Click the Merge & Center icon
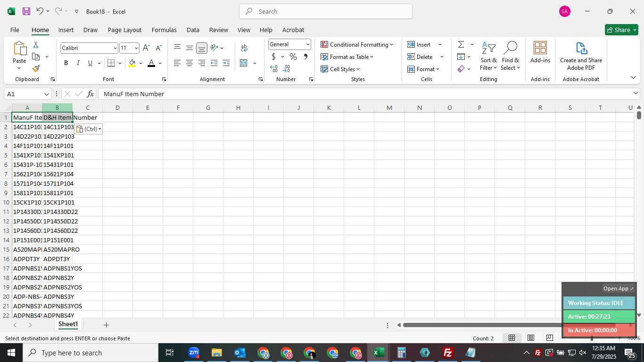Viewport: 644px width, 362px height. (x=244, y=63)
